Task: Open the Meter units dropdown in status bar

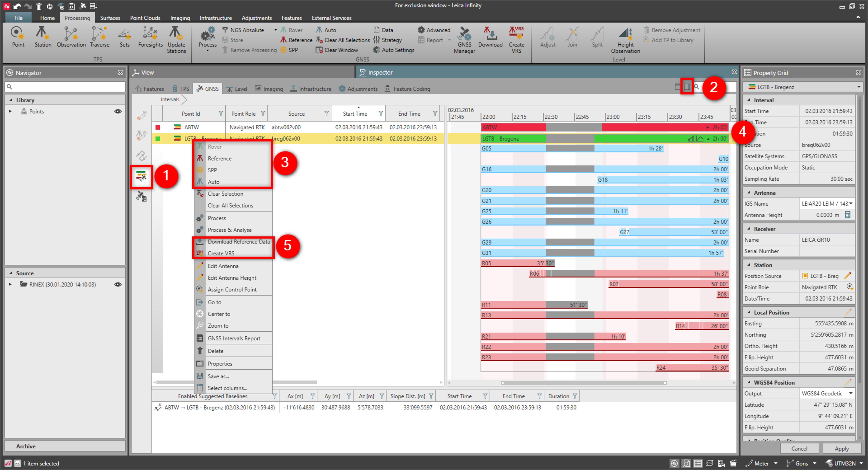Action: coord(776,463)
